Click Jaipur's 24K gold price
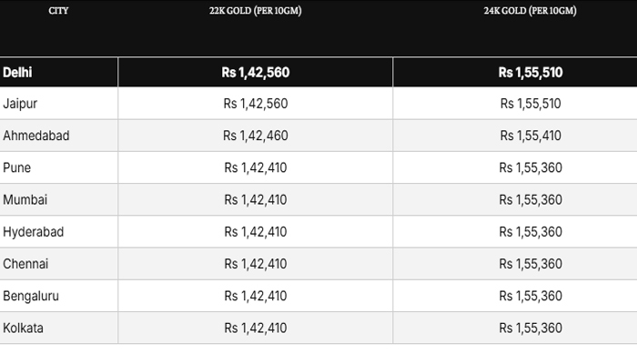Screen dimensions: 637x364 [530, 104]
